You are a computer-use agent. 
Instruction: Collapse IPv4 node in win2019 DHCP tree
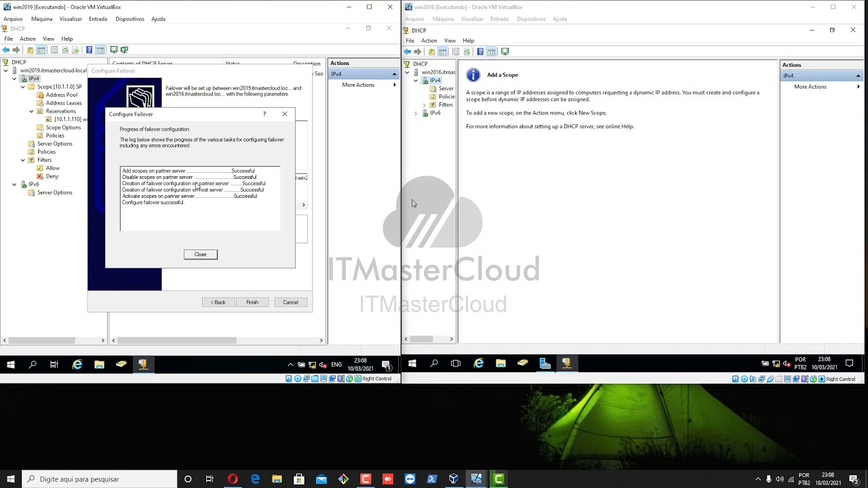point(14,79)
